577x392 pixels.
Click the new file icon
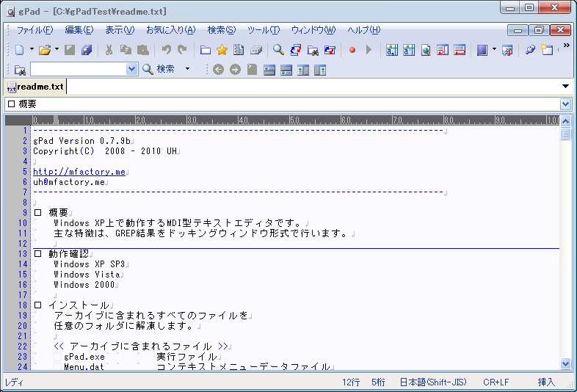(19, 50)
